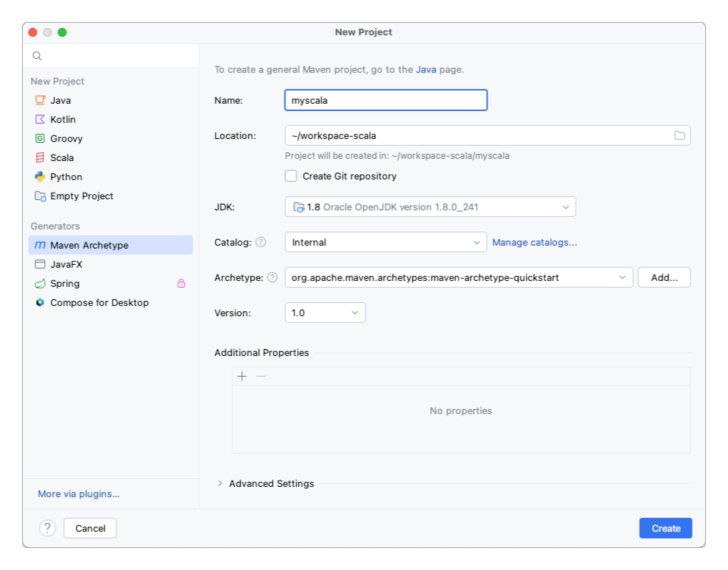Click the sidebar search field
Viewport: 728px width, 570px height.
coord(110,56)
